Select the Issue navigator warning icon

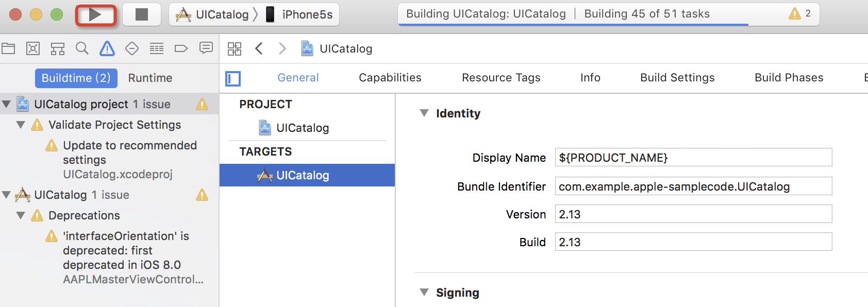coord(107,49)
